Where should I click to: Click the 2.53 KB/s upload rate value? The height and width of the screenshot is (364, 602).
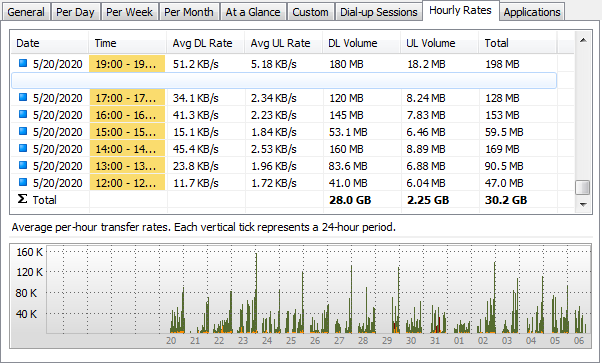274,149
